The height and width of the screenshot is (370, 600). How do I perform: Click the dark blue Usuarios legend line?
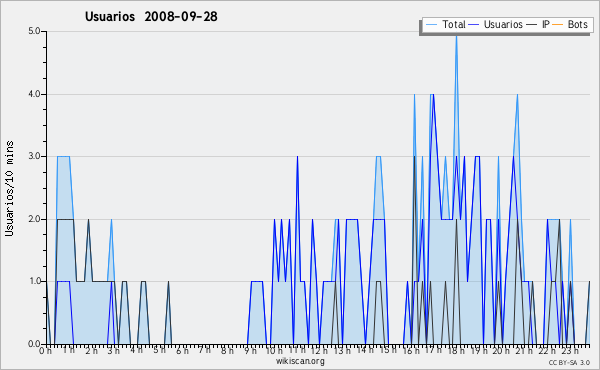coord(474,25)
